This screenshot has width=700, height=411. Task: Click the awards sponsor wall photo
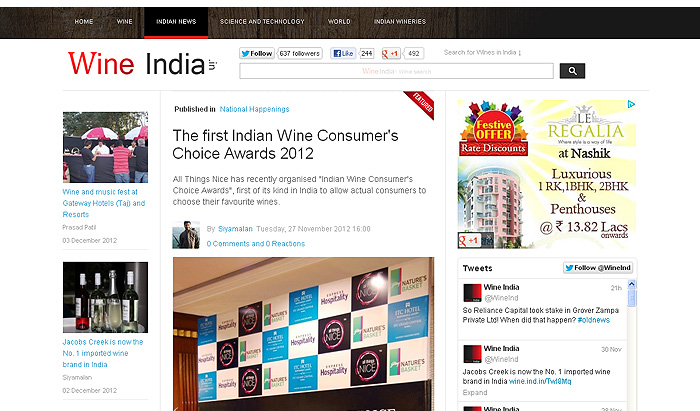[304, 334]
